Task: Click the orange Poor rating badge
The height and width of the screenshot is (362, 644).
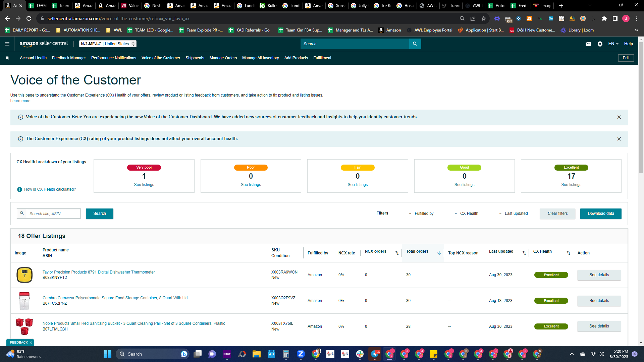Action: (x=251, y=168)
